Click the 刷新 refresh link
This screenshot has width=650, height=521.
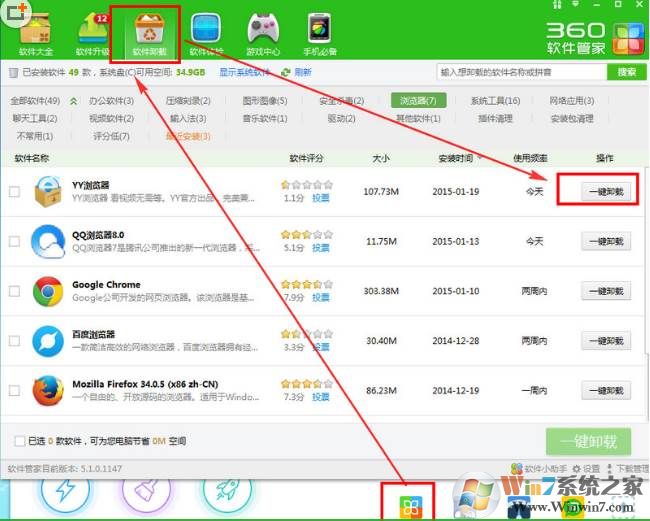(x=303, y=72)
